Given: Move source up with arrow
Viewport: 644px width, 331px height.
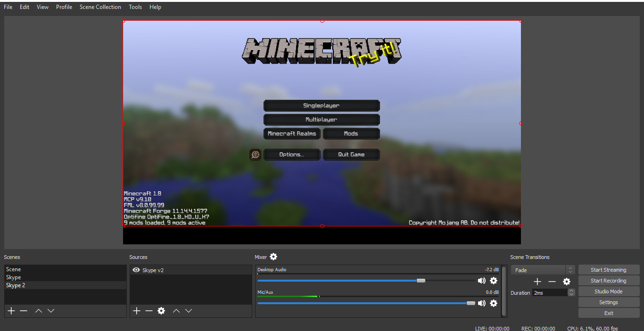Looking at the screenshot, I should [x=176, y=311].
